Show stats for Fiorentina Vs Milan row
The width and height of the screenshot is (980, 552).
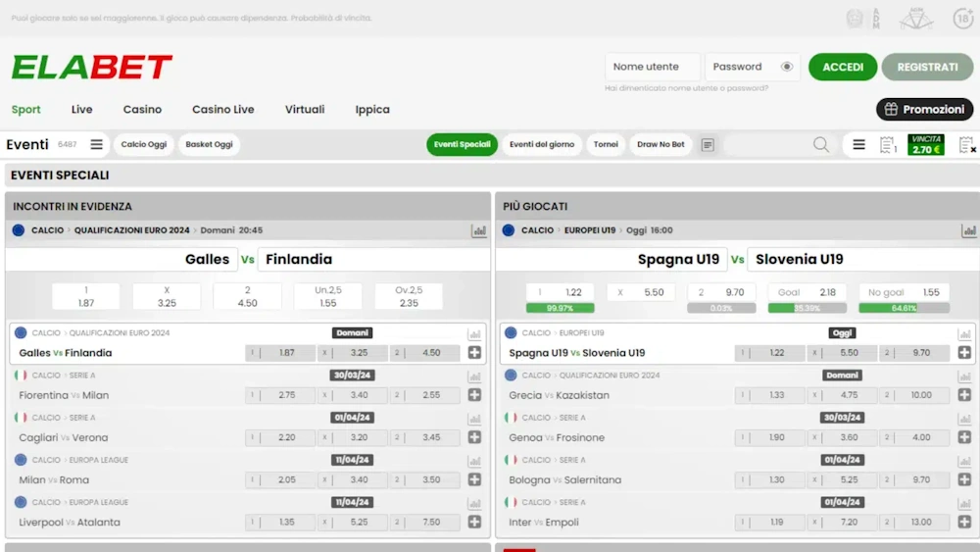(x=474, y=376)
